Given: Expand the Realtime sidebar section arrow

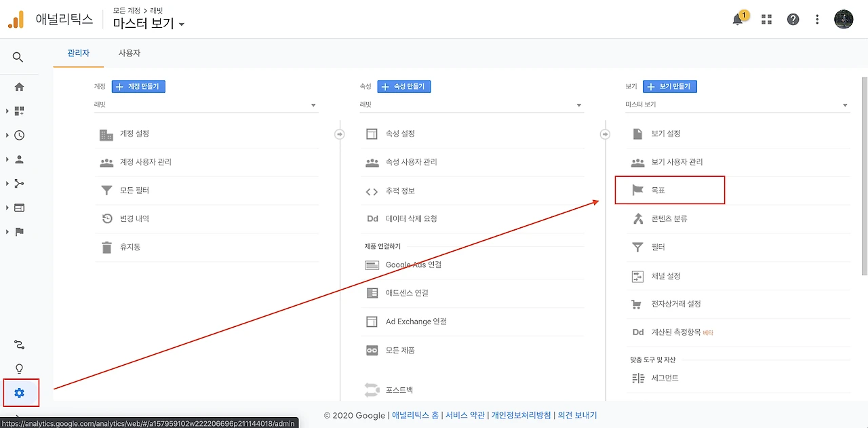Looking at the screenshot, I should 7,135.
